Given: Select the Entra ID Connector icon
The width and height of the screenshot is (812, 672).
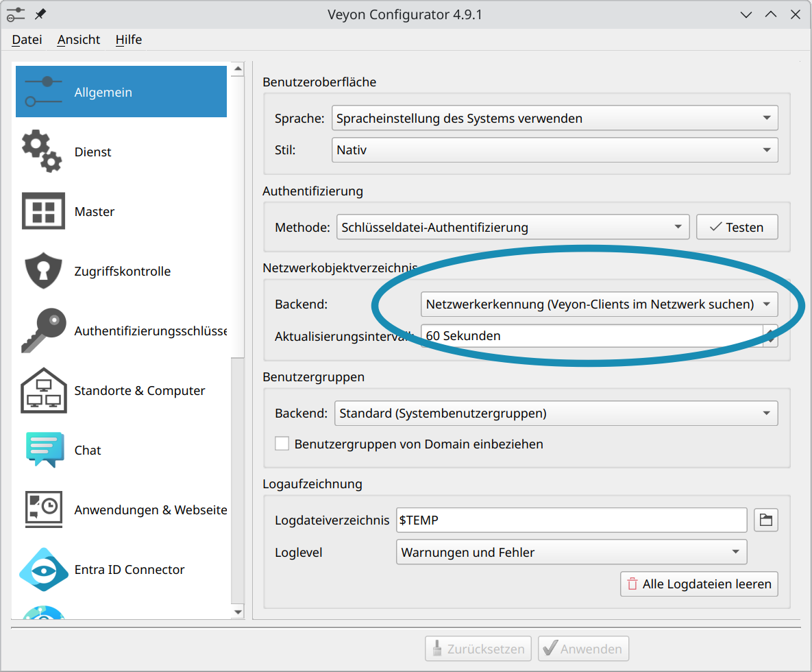Looking at the screenshot, I should [x=42, y=570].
